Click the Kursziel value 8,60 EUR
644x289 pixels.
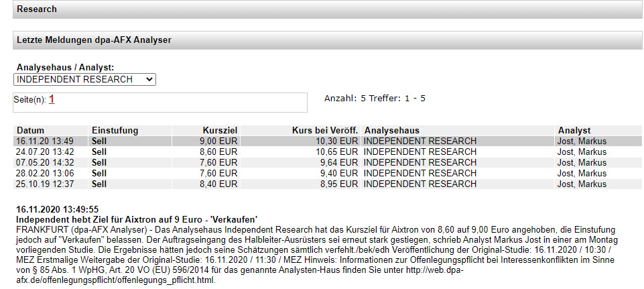point(217,152)
